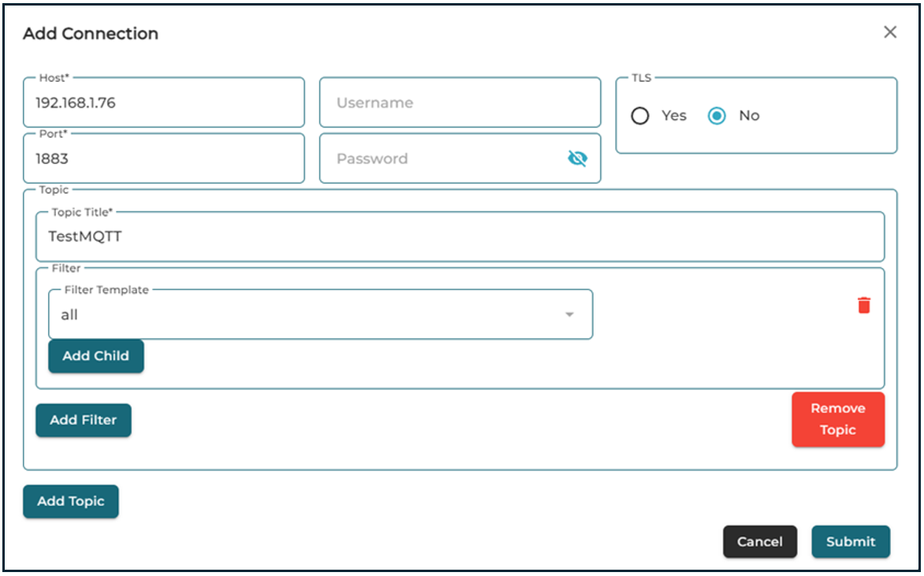
Task: Select Yes for TLS
Action: [x=640, y=116]
